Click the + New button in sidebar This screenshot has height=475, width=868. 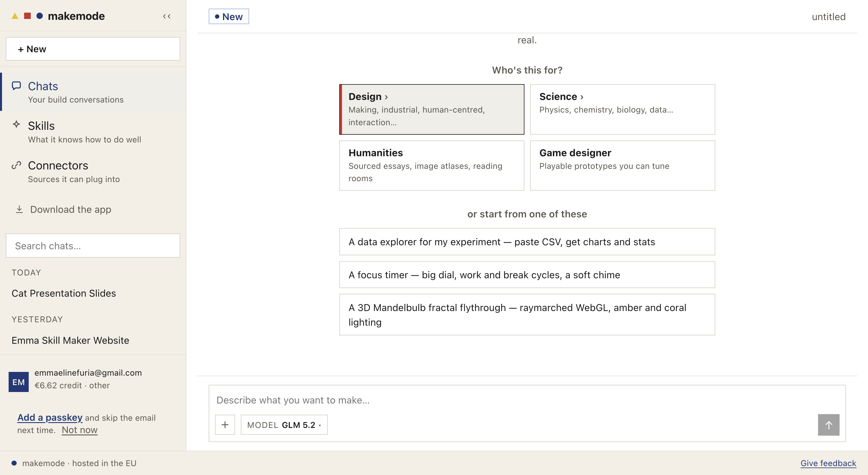click(x=93, y=49)
